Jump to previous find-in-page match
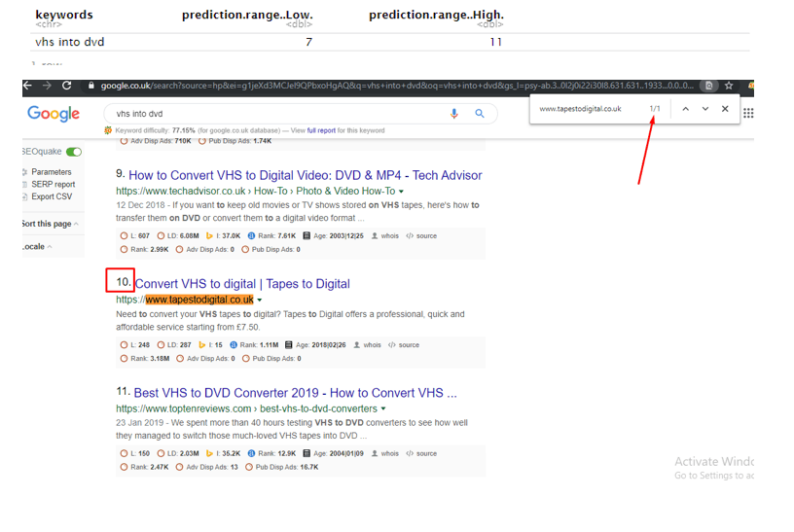 click(x=686, y=109)
